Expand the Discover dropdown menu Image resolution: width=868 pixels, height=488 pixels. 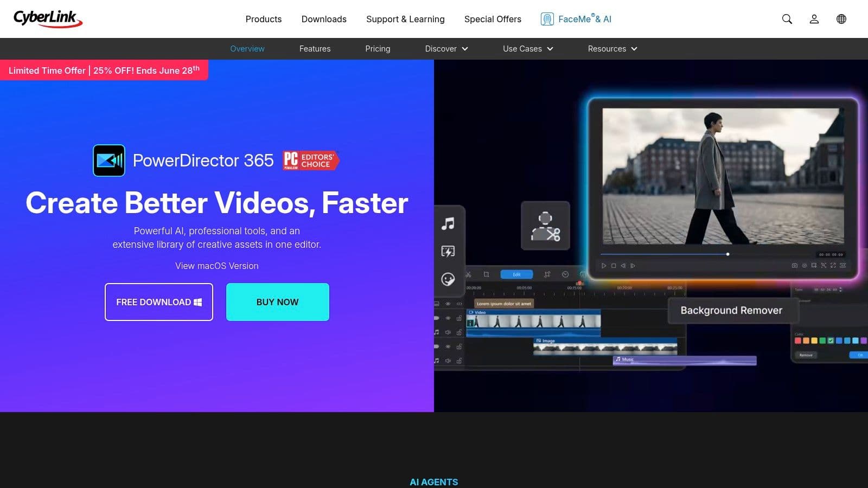[446, 49]
